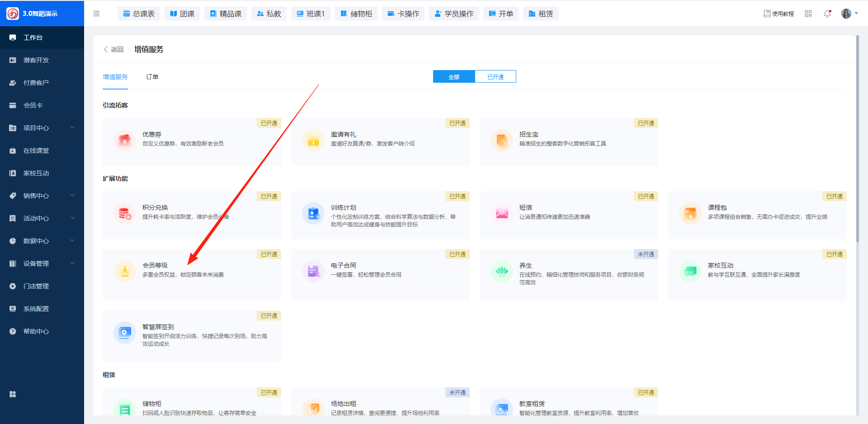Collapse the sidebar with hamburger icon
The width and height of the screenshot is (868, 424).
[x=96, y=14]
